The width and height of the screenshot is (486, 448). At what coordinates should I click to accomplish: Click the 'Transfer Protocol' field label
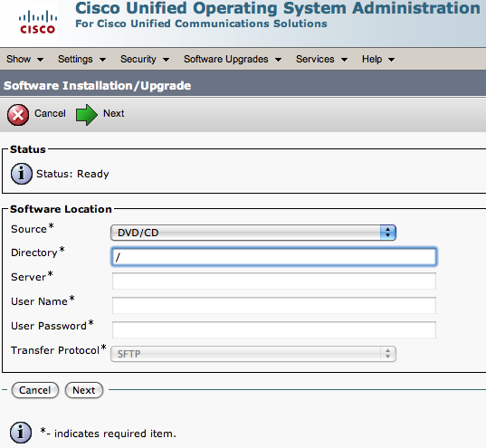point(55,350)
